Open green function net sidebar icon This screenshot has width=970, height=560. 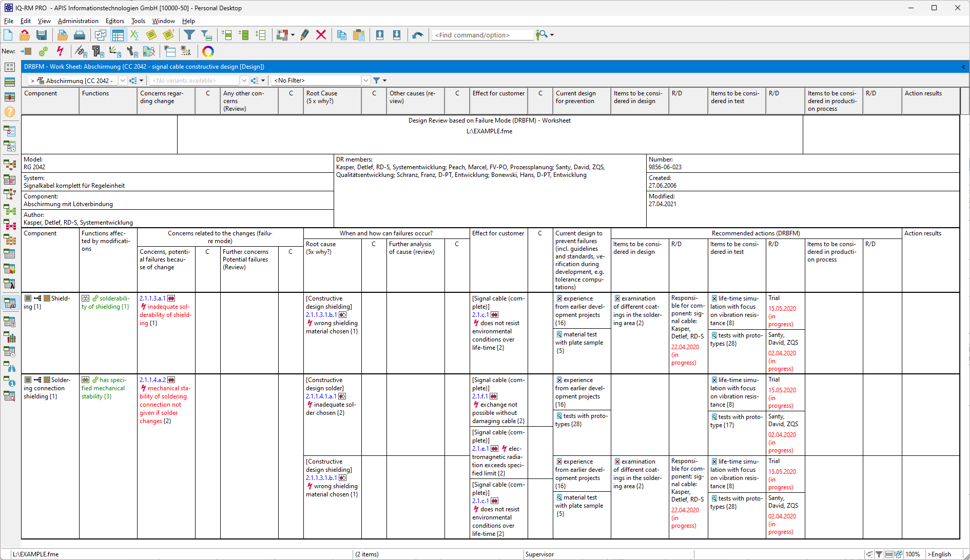pos(10,210)
